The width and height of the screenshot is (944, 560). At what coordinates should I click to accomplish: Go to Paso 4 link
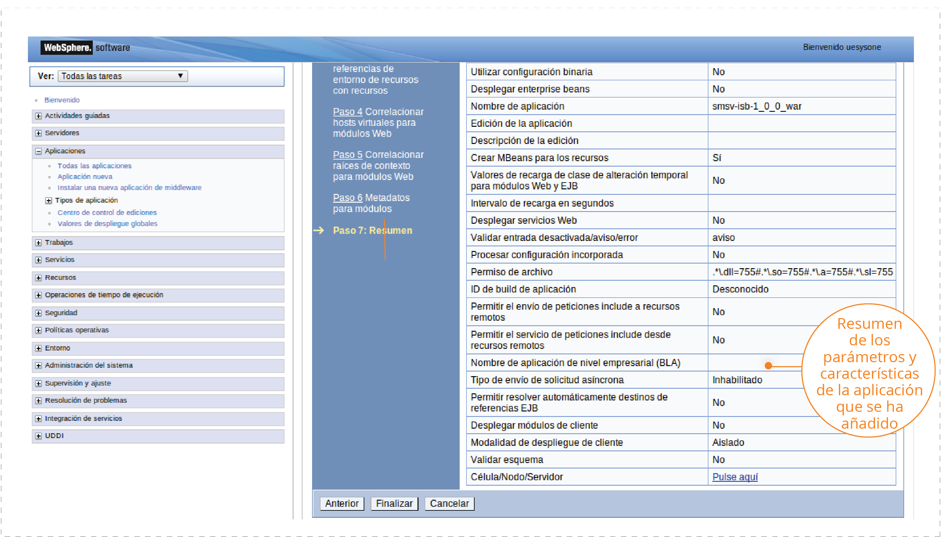pyautogui.click(x=348, y=112)
